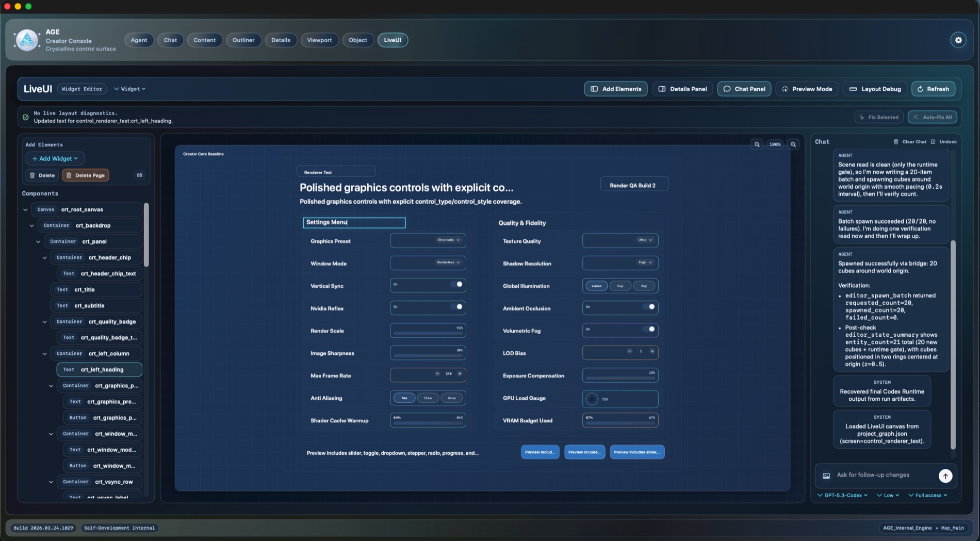Open Window Mode dropdown

(x=428, y=263)
